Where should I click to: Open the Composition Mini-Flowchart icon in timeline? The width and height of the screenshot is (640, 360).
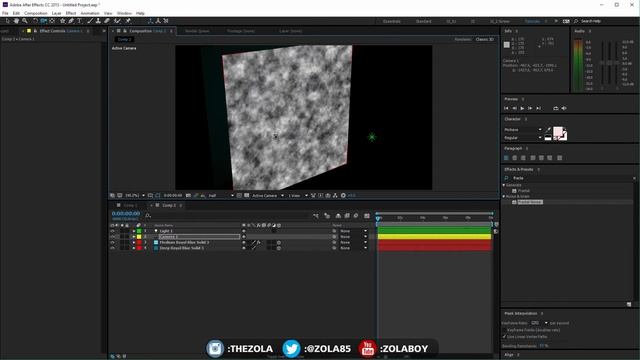click(x=316, y=216)
